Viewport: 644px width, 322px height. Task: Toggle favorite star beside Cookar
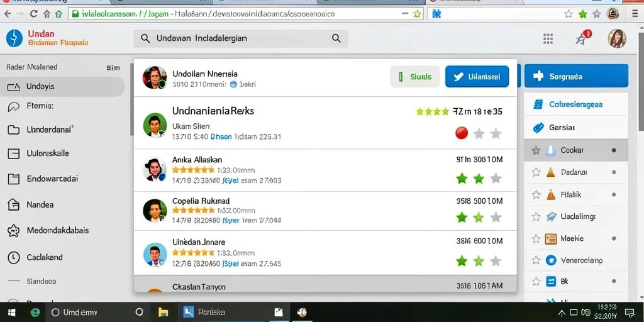pyautogui.click(x=536, y=150)
